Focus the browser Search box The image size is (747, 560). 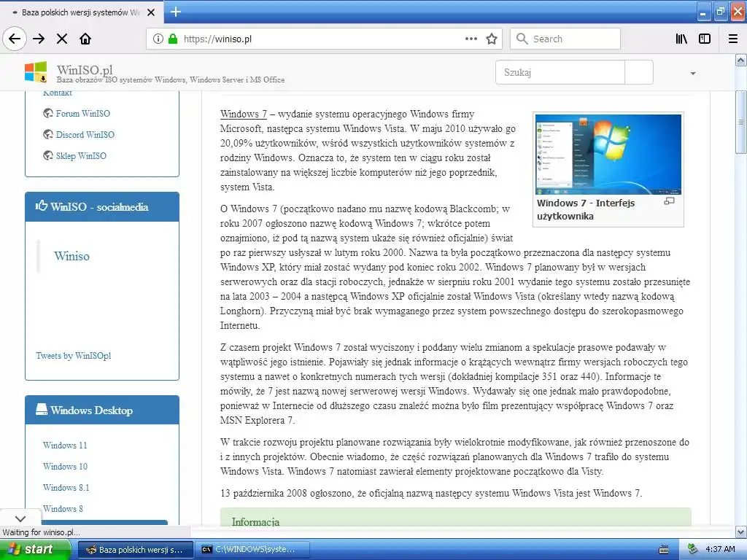point(565,39)
